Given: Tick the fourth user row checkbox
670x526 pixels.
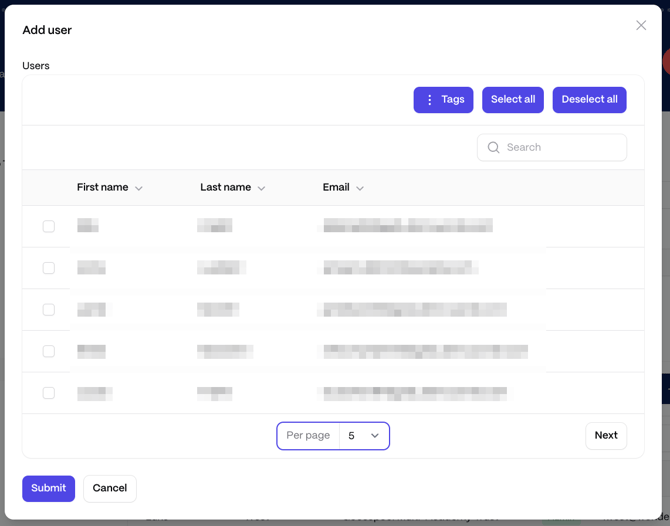Looking at the screenshot, I should [x=49, y=351].
